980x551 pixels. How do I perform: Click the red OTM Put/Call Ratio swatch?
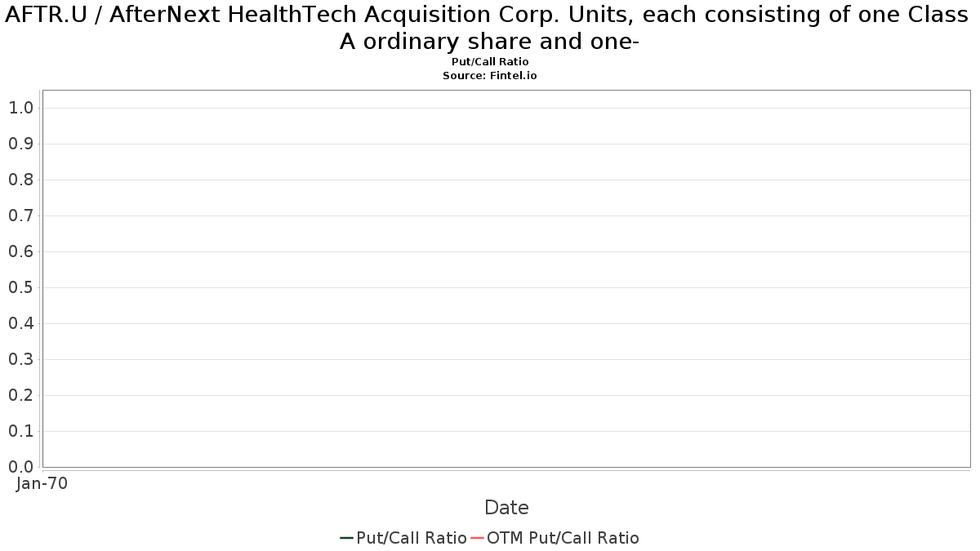478,538
